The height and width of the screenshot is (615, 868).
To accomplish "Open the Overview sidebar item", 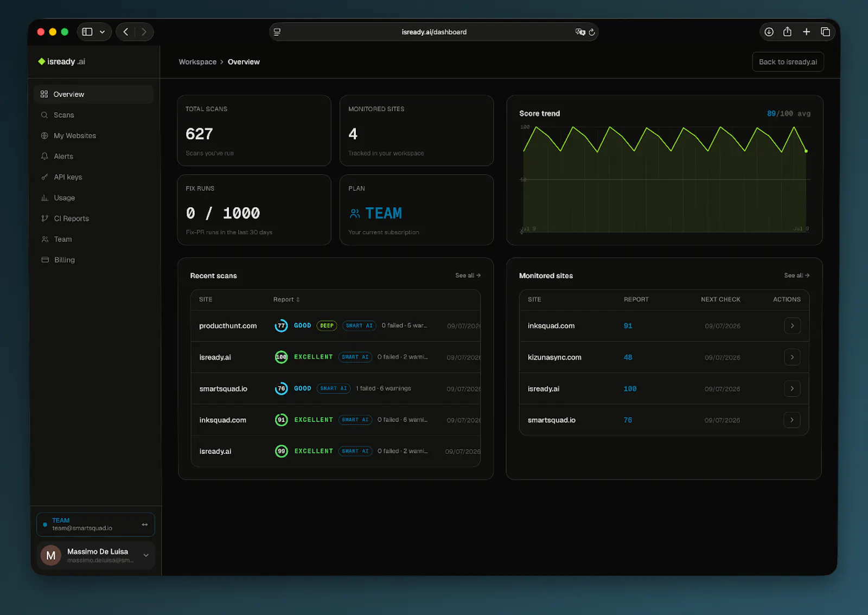I will pyautogui.click(x=93, y=94).
